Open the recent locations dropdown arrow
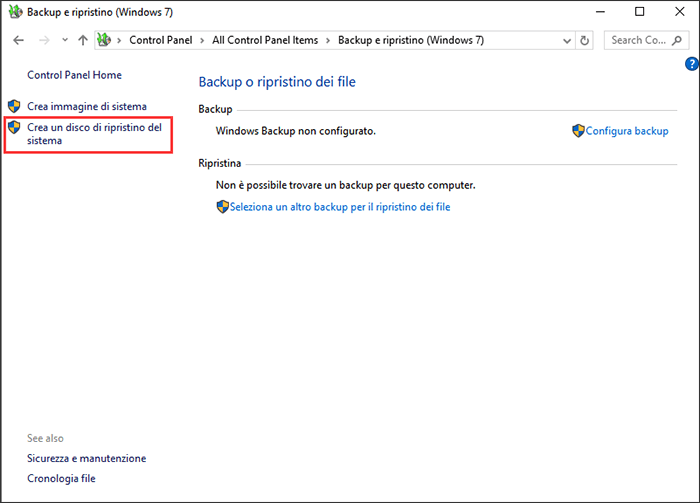Viewport: 700px width, 503px height. (65, 40)
